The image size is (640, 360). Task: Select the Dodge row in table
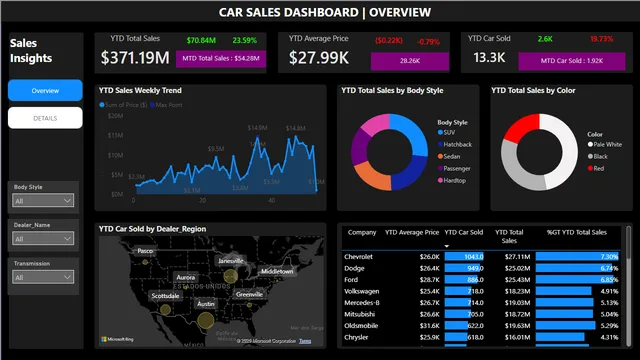click(481, 268)
